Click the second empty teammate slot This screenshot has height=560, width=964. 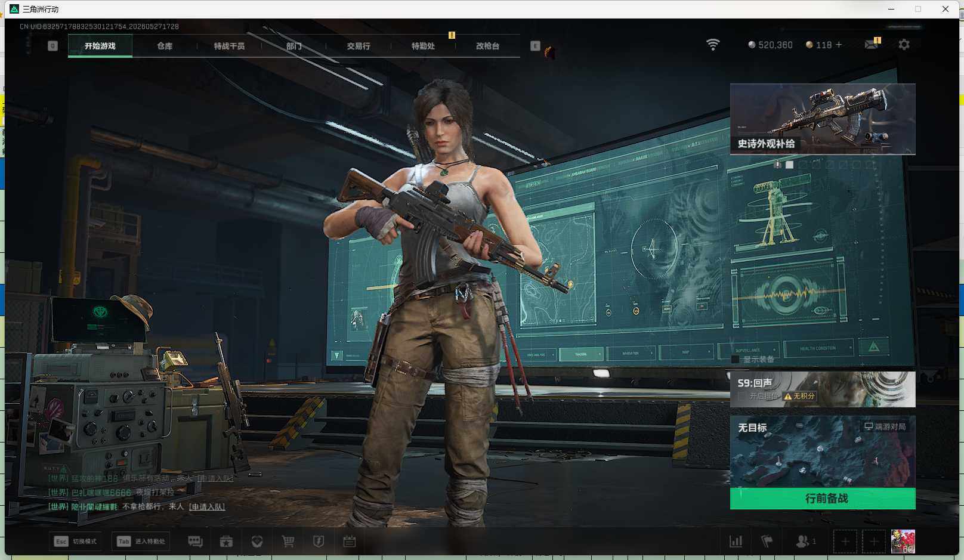874,542
